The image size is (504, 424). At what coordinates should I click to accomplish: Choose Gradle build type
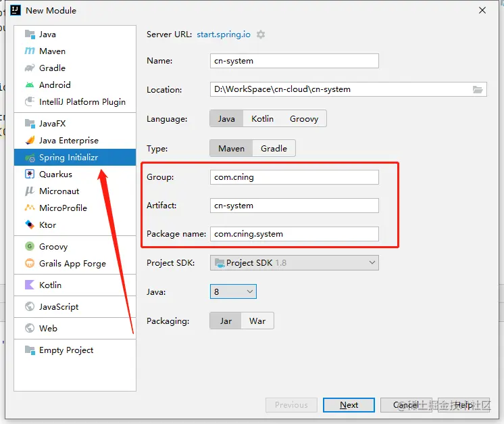coord(274,148)
